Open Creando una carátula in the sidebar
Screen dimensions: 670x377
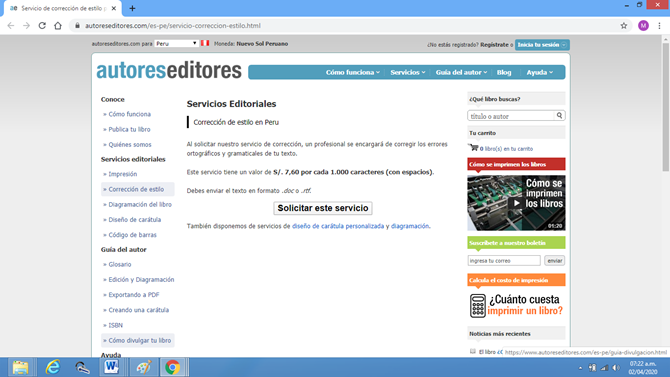click(x=138, y=310)
